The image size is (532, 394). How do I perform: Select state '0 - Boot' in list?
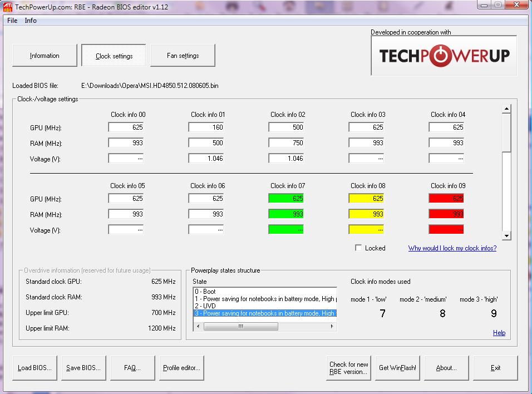click(x=265, y=292)
